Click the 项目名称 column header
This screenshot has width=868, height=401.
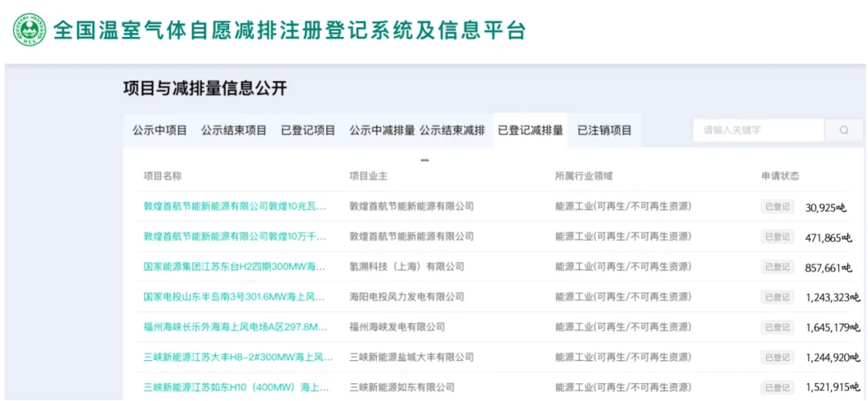click(x=162, y=176)
